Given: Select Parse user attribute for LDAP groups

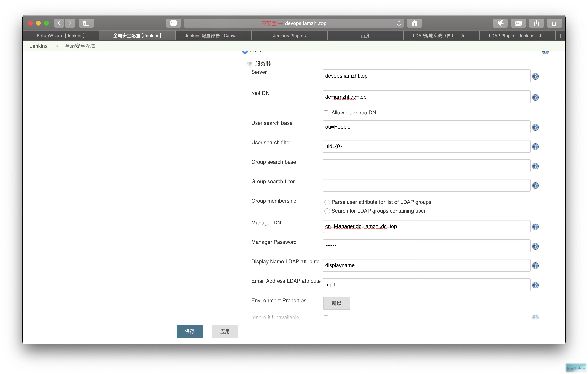Looking at the screenshot, I should pyautogui.click(x=327, y=202).
